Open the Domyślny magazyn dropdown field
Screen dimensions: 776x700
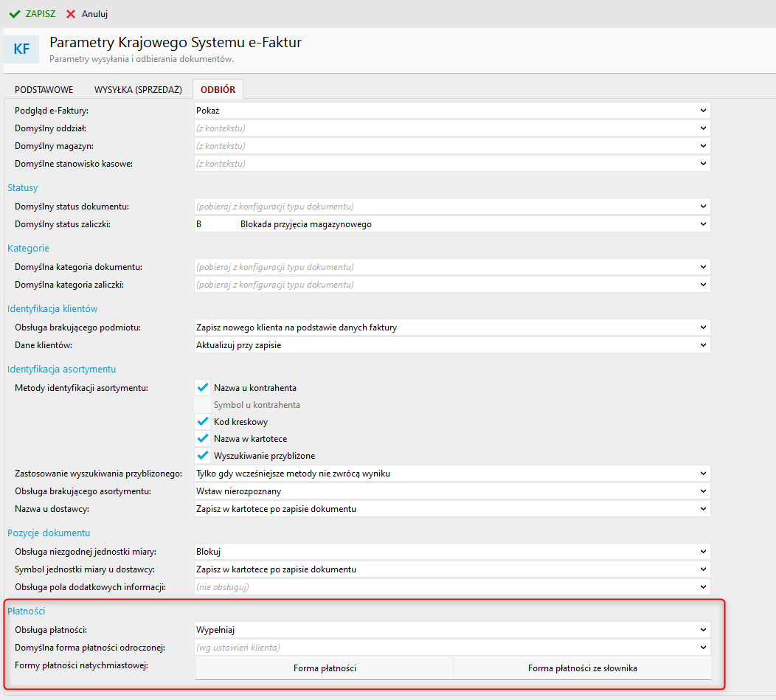coord(451,146)
